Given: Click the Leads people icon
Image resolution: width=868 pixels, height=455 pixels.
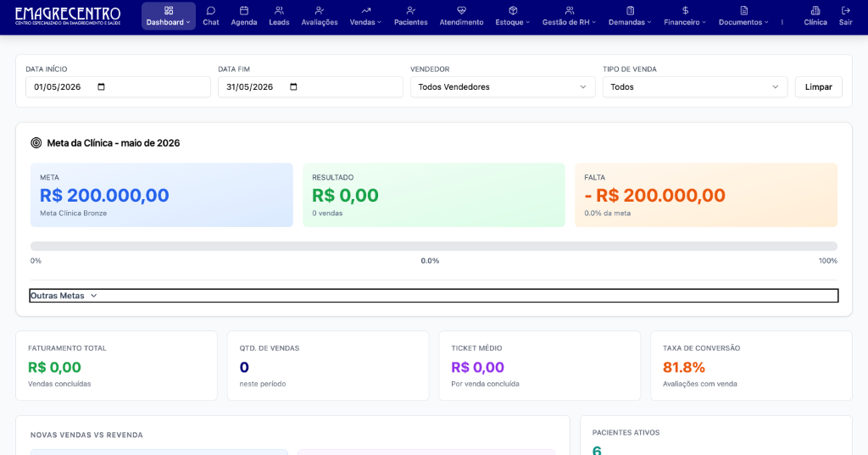Looking at the screenshot, I should pos(279,10).
